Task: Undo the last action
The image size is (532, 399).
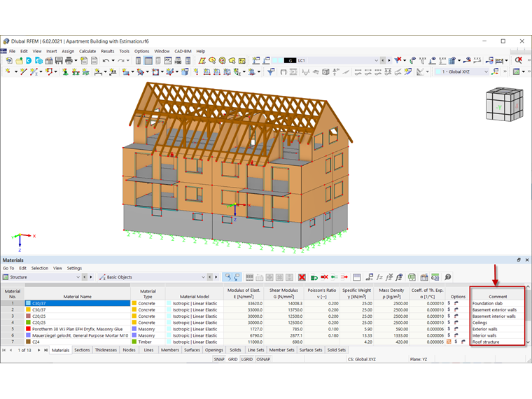Action: click(x=106, y=61)
